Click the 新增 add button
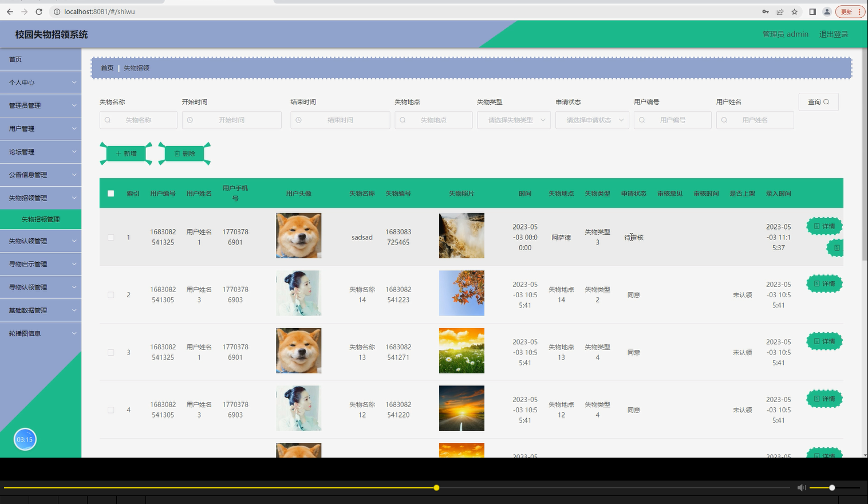Screen dimensions: 868x504 126,153
